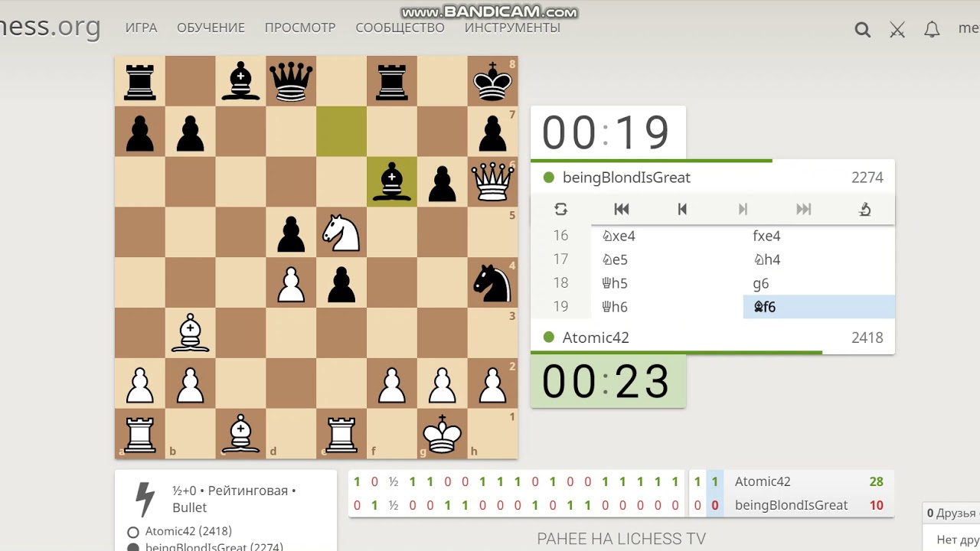Open the search magnifier icon

click(x=863, y=30)
